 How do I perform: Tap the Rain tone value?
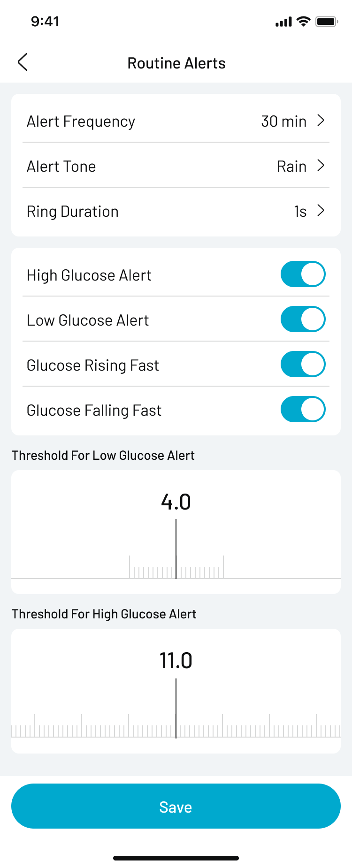(x=291, y=167)
